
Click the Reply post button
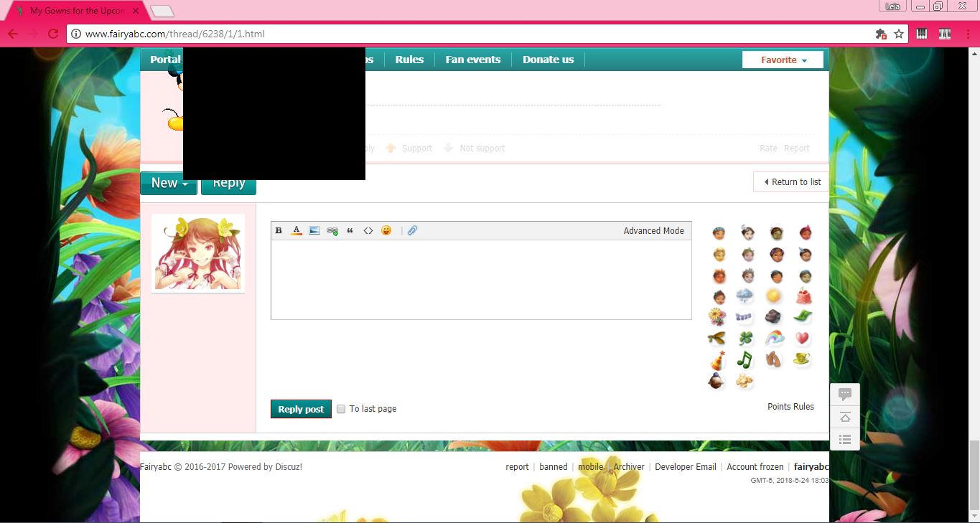[x=301, y=409]
